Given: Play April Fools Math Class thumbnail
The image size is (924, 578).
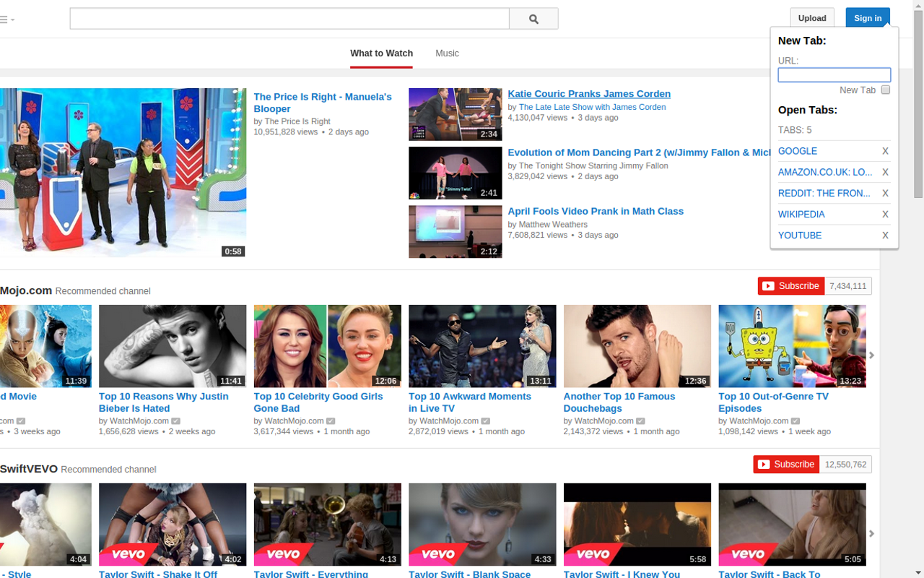Looking at the screenshot, I should 455,231.
